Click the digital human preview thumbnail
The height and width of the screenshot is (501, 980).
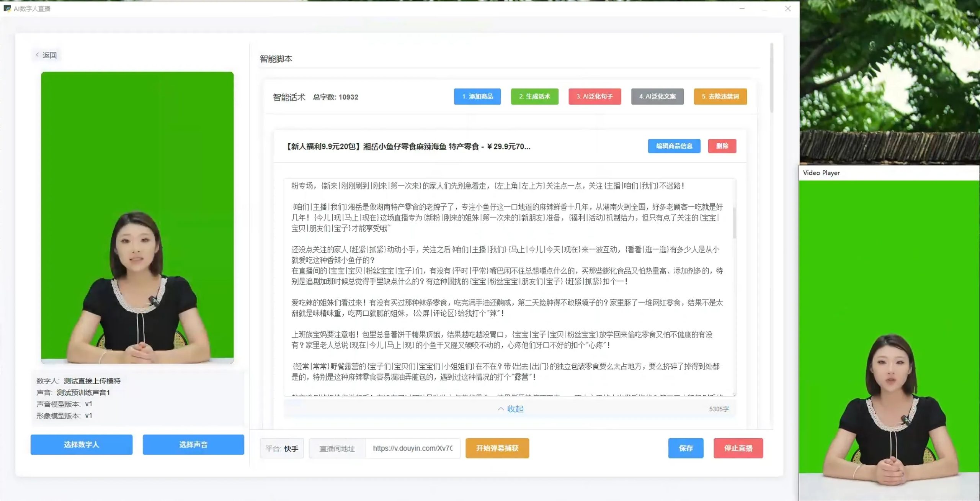click(x=137, y=218)
